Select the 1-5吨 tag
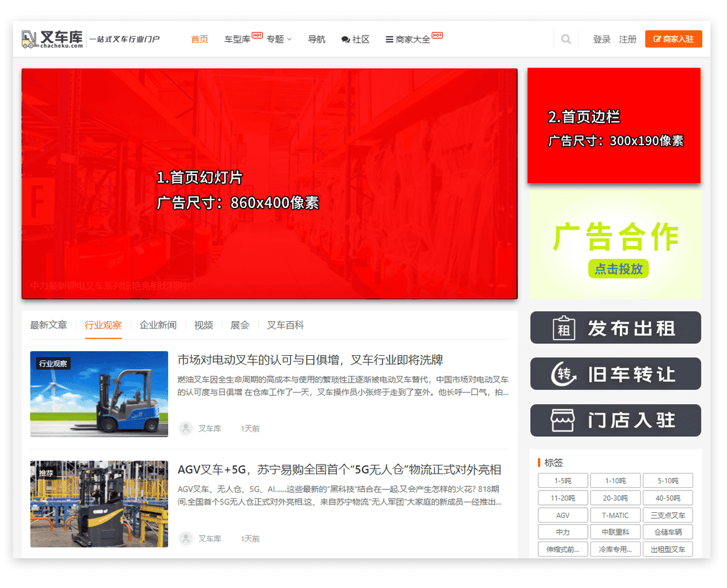The height and width of the screenshot is (588, 727). coord(563,481)
